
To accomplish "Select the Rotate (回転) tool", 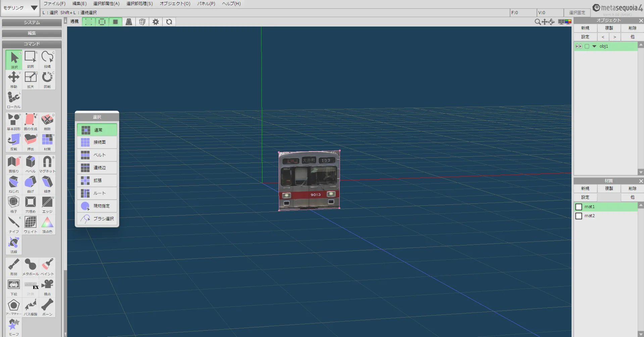I will tap(47, 79).
